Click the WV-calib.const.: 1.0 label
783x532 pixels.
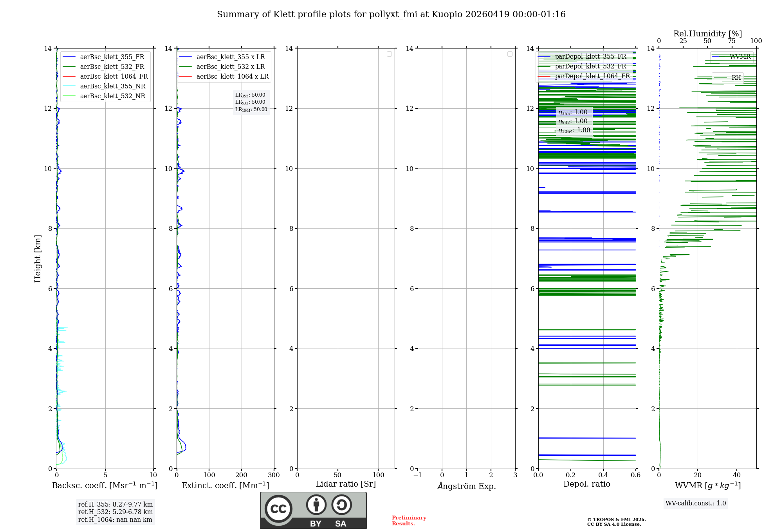(695, 503)
